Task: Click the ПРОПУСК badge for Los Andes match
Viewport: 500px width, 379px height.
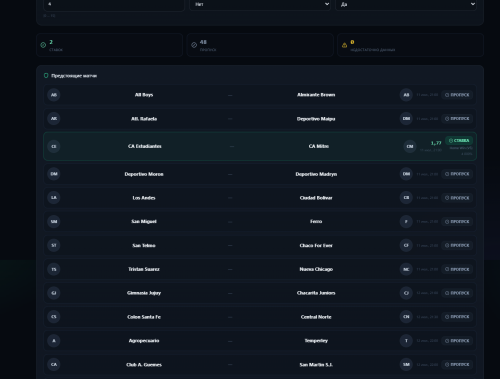Action: click(x=457, y=198)
